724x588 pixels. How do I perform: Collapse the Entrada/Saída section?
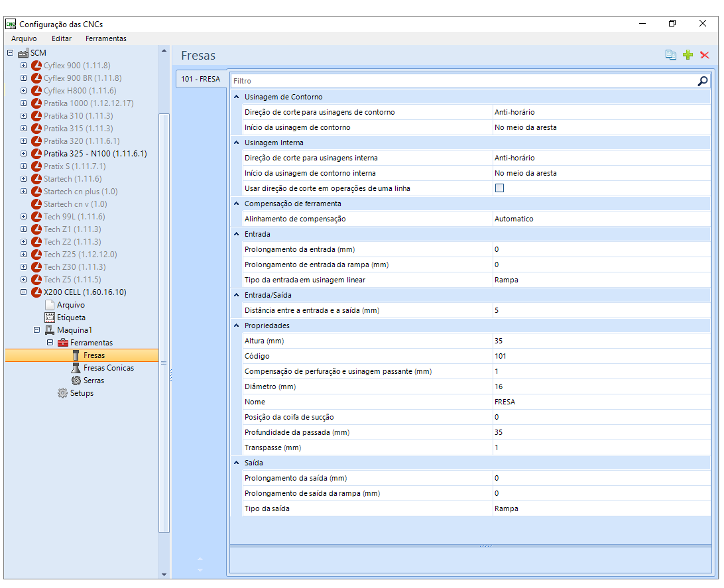pos(237,295)
